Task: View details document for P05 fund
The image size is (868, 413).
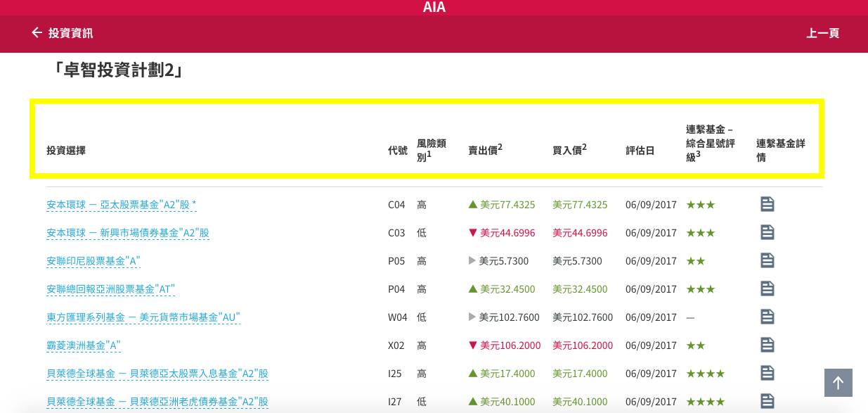Action: click(x=767, y=260)
